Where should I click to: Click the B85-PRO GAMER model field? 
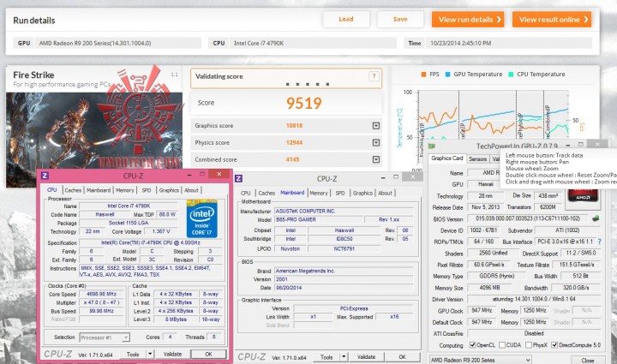319,220
